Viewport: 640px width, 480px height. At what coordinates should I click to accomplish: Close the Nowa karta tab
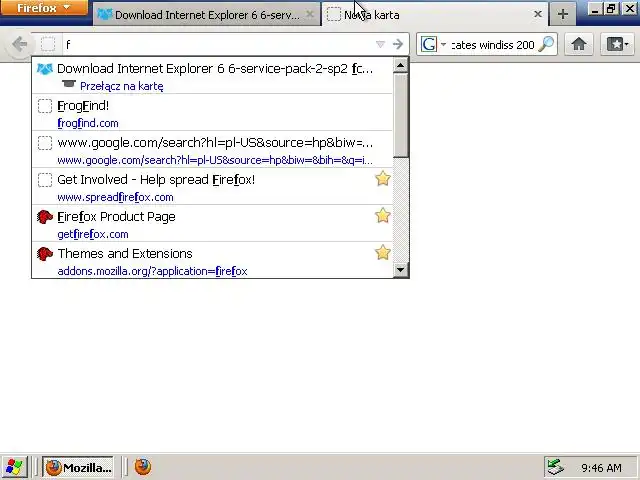(x=538, y=14)
